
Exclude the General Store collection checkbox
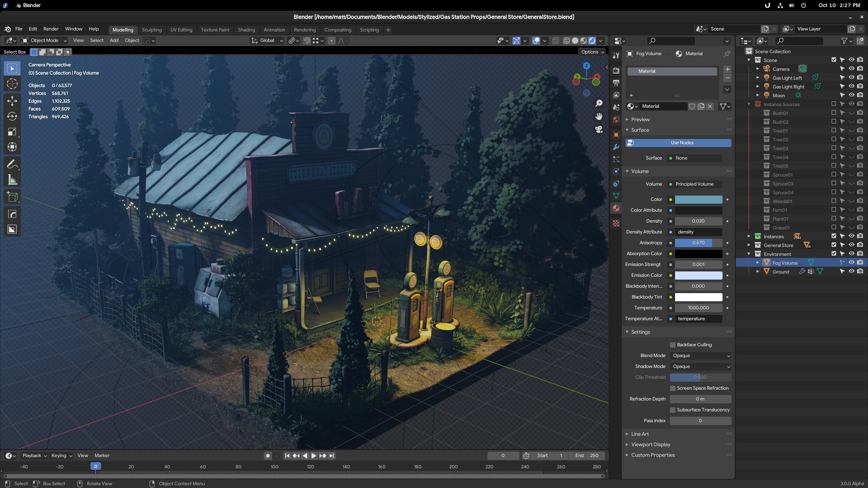point(834,245)
